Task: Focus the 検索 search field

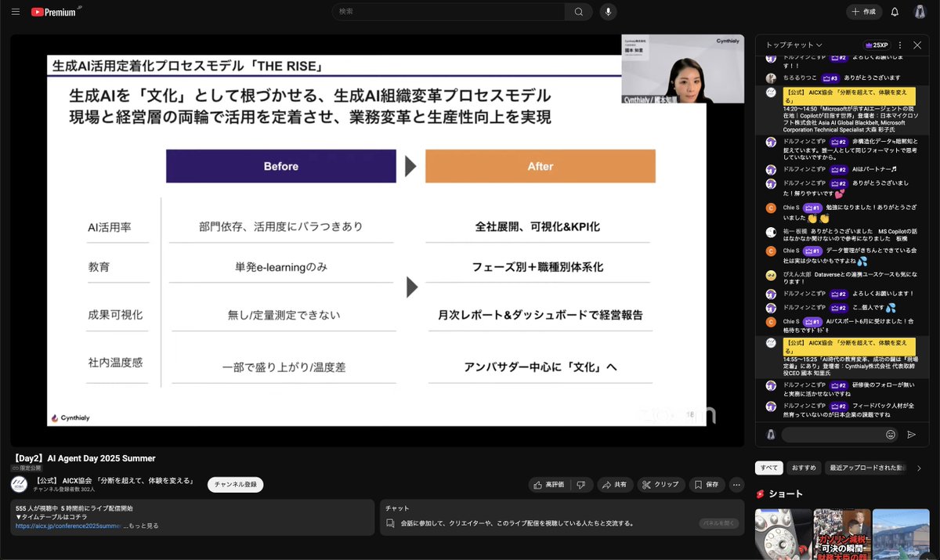Action: pos(449,12)
